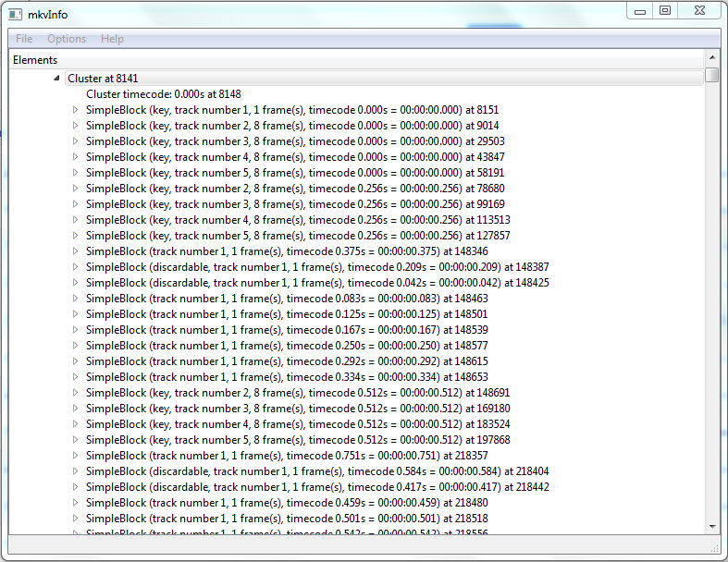728x562 pixels.
Task: Select SimpleBlock timecode 0.125s row at 148501
Action: 287,314
